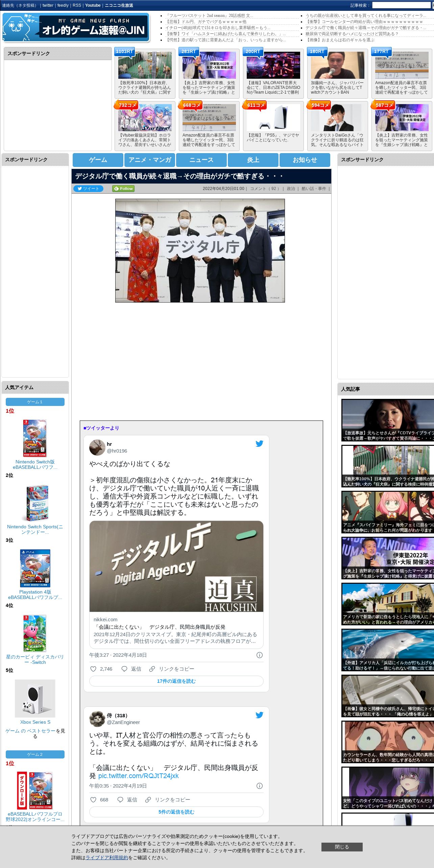Open Nintendo Switch Sports item link
Screen dimensions: 434x868
(35, 529)
